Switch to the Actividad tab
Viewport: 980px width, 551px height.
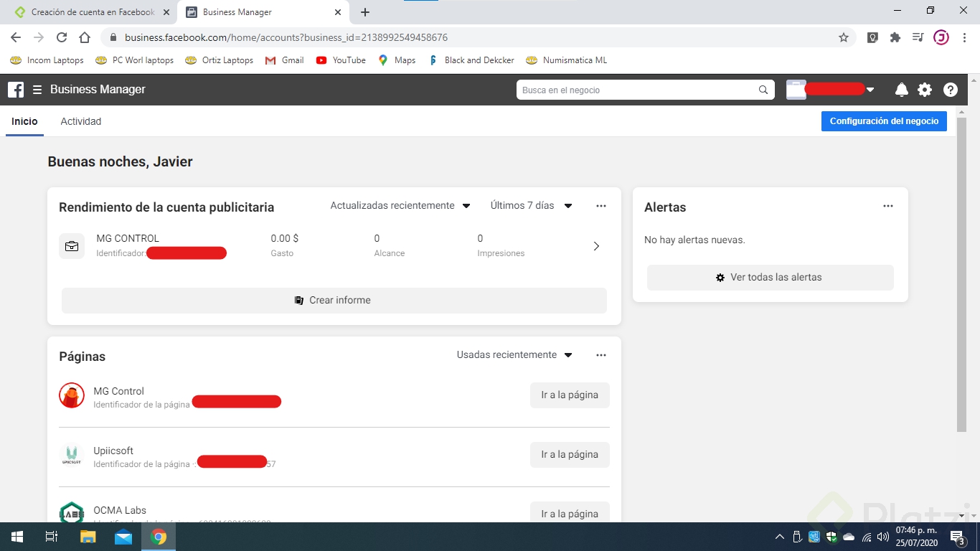coord(81,121)
